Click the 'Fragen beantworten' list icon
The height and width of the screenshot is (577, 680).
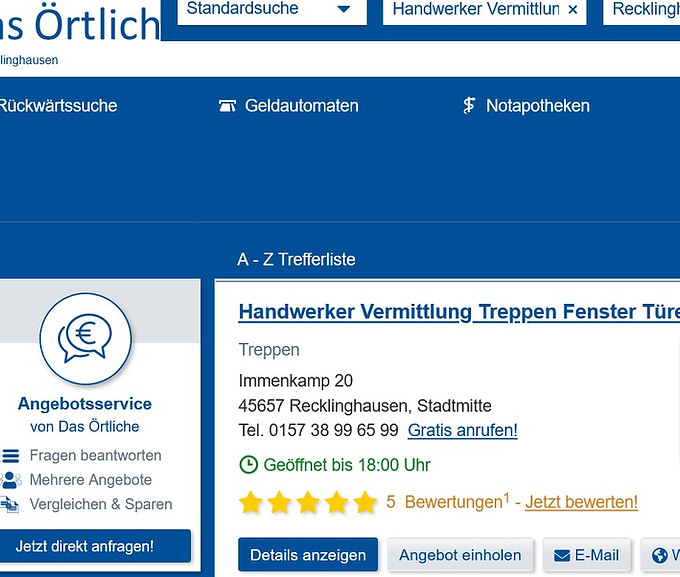[10, 456]
